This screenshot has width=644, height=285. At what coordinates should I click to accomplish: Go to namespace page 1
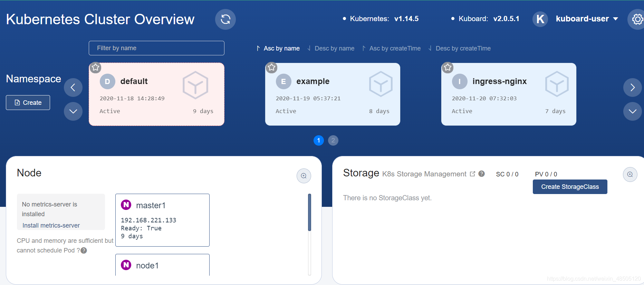coord(319,140)
